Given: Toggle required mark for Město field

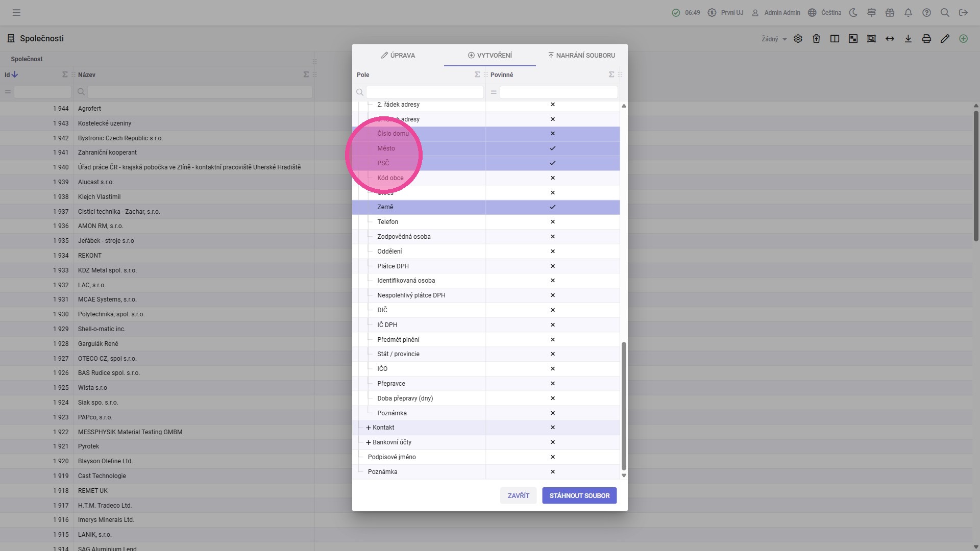Looking at the screenshot, I should click(552, 148).
